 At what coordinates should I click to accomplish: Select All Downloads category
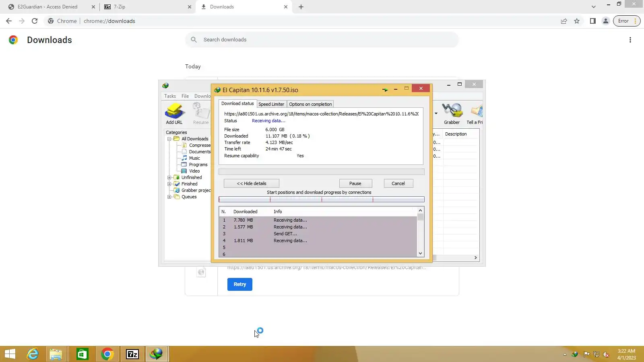tap(195, 139)
